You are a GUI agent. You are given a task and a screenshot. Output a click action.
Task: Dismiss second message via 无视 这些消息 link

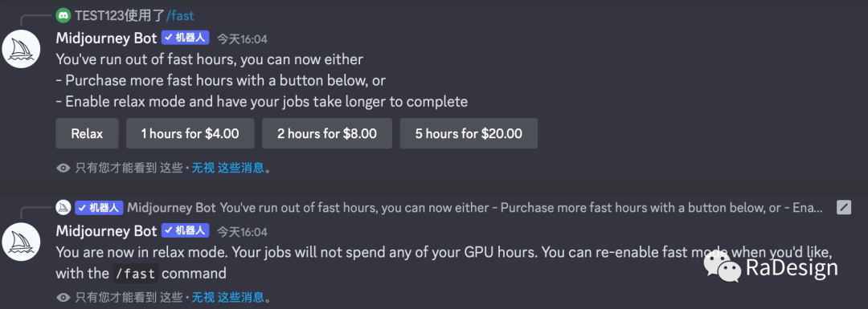pos(227,298)
